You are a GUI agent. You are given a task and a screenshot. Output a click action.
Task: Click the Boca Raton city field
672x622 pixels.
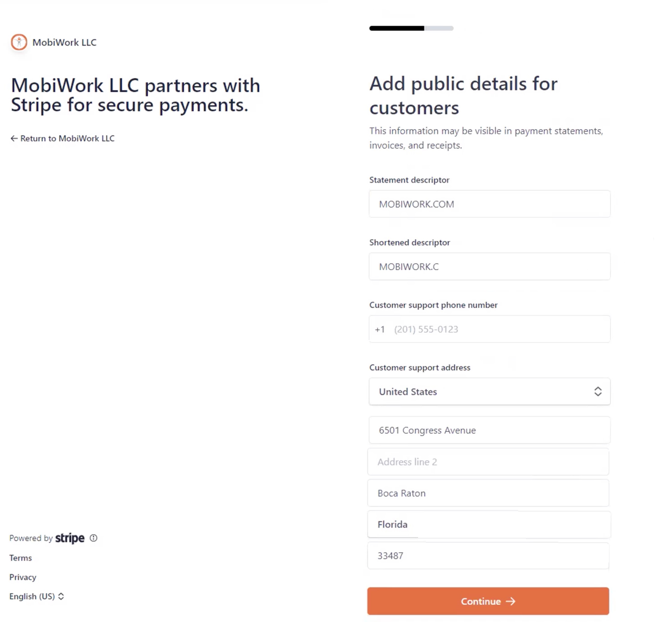(x=488, y=493)
